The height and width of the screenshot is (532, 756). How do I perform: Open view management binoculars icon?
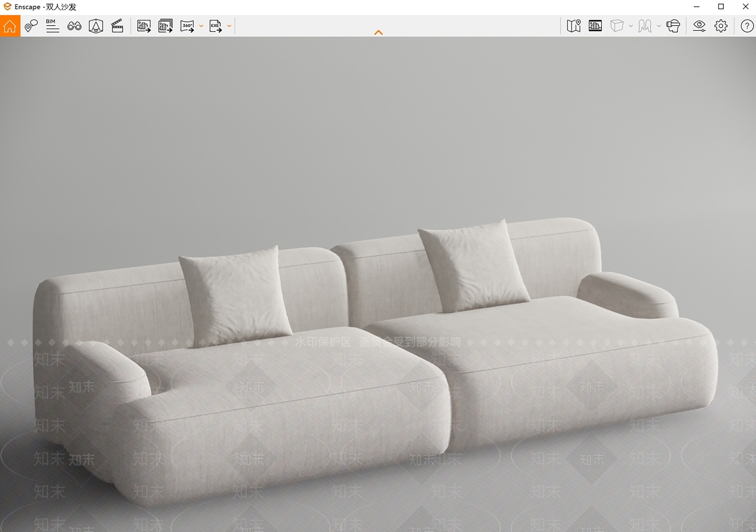point(74,26)
